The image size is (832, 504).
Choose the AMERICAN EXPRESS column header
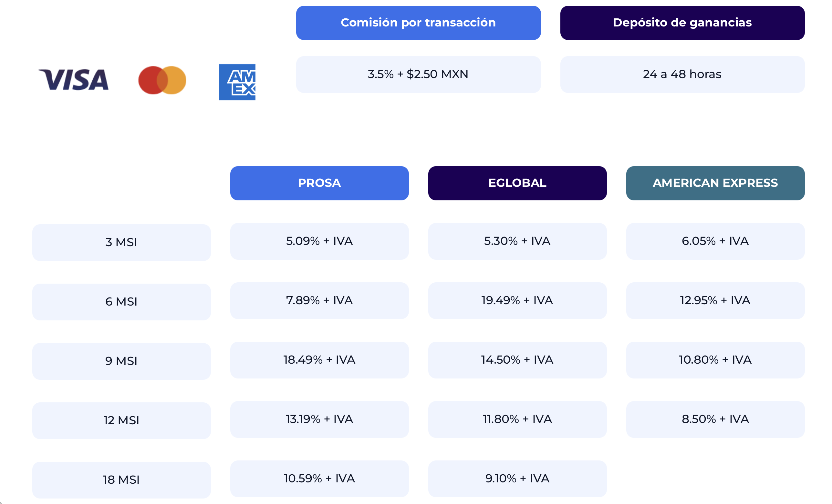tap(715, 183)
